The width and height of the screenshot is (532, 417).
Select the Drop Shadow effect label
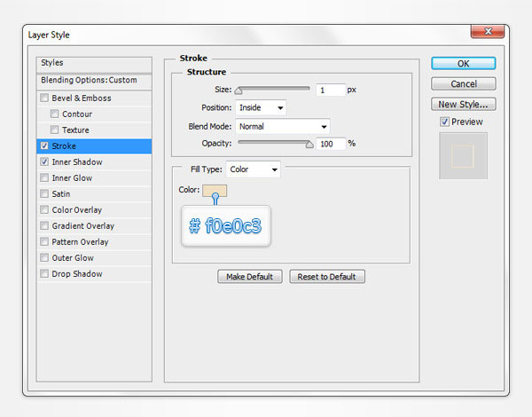point(77,273)
